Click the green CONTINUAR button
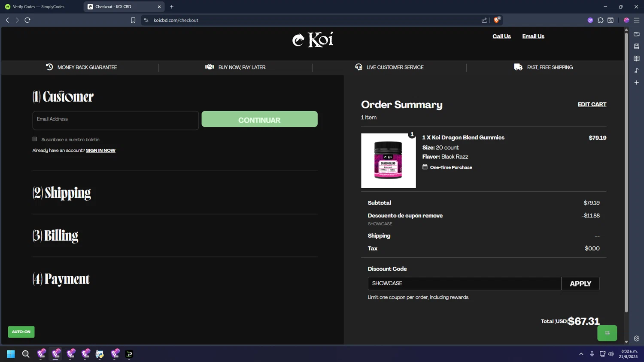This screenshot has width=644, height=362. pyautogui.click(x=260, y=119)
